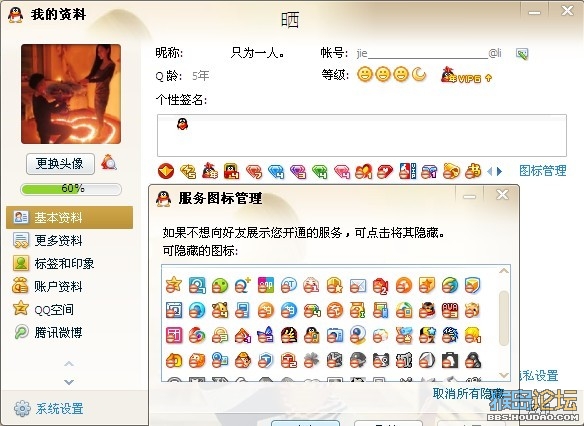Hide the cow with number 4 icon
584x426 pixels.
pyautogui.click(x=220, y=310)
